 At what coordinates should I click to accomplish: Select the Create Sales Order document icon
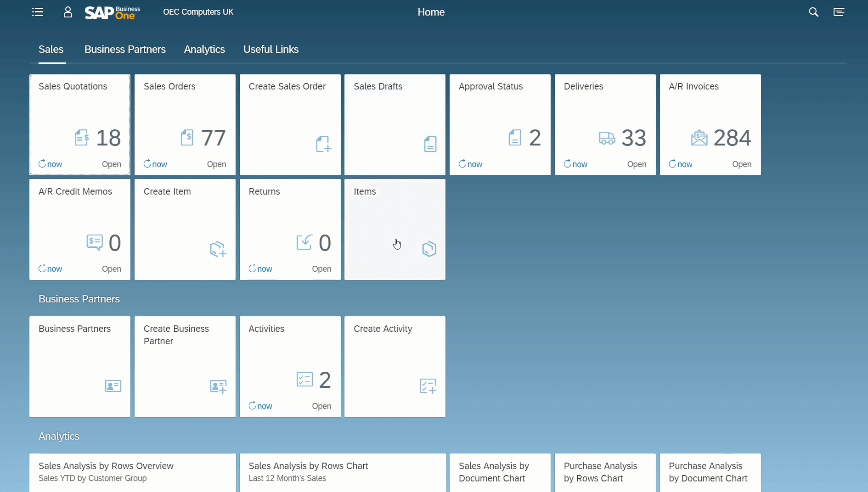(323, 144)
